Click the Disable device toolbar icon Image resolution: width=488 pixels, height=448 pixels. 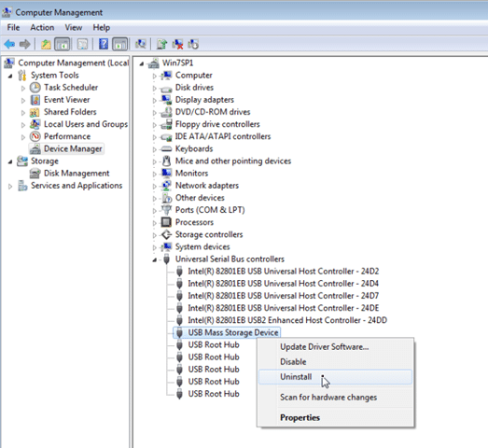coord(193,44)
